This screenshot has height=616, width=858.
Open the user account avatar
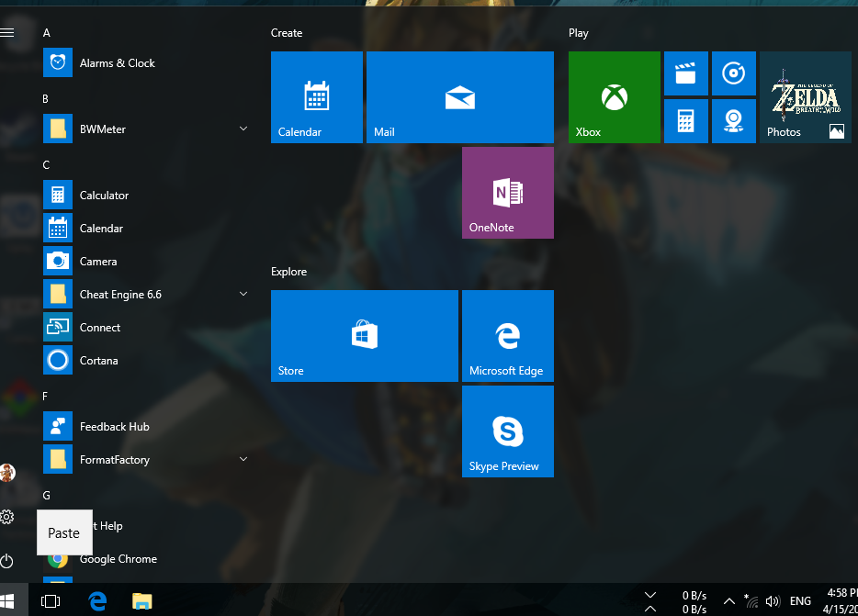coord(7,473)
